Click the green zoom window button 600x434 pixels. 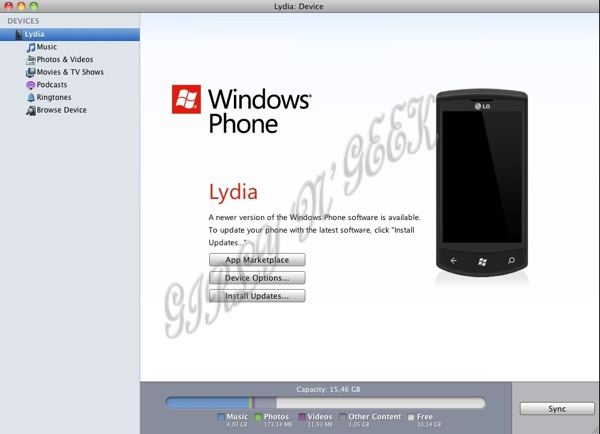point(34,6)
